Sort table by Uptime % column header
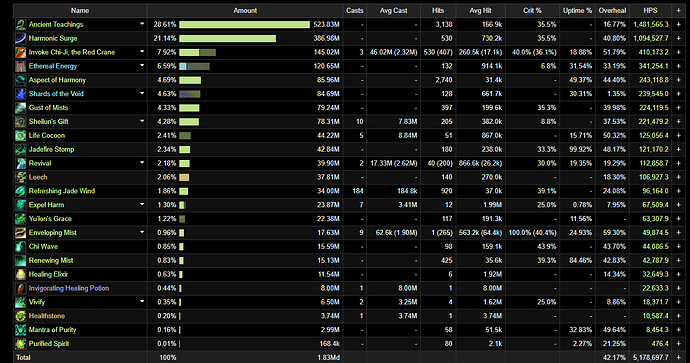Screen dimensions: 690x363 click(x=577, y=11)
